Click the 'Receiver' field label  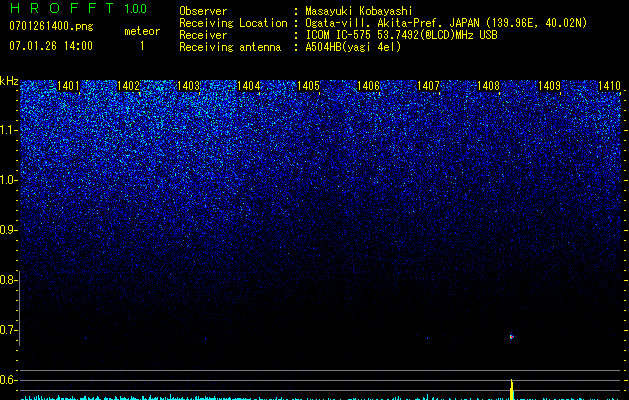pyautogui.click(x=203, y=35)
